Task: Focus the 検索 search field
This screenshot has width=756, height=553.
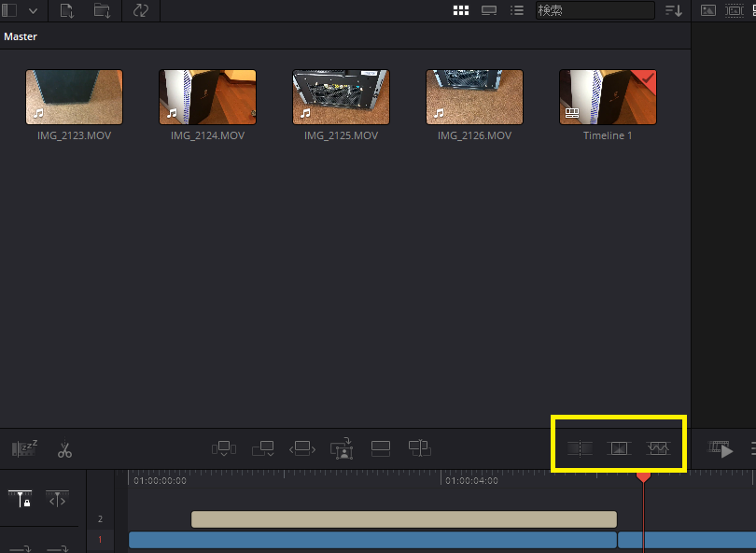Action: [595, 10]
